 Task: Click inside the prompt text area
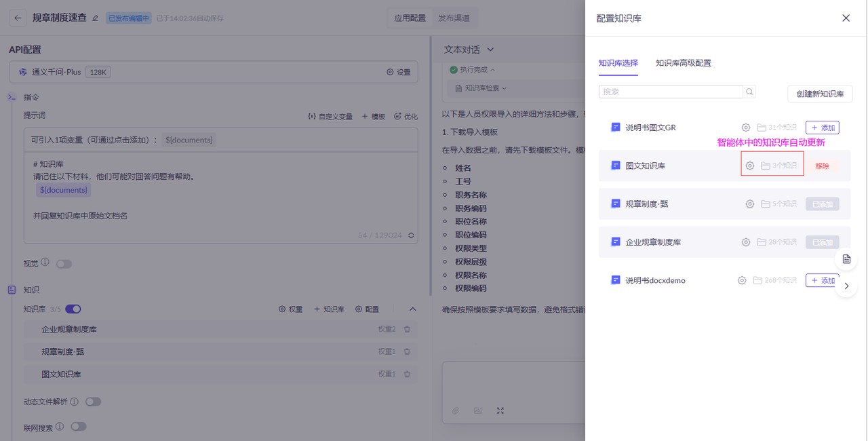(x=220, y=197)
